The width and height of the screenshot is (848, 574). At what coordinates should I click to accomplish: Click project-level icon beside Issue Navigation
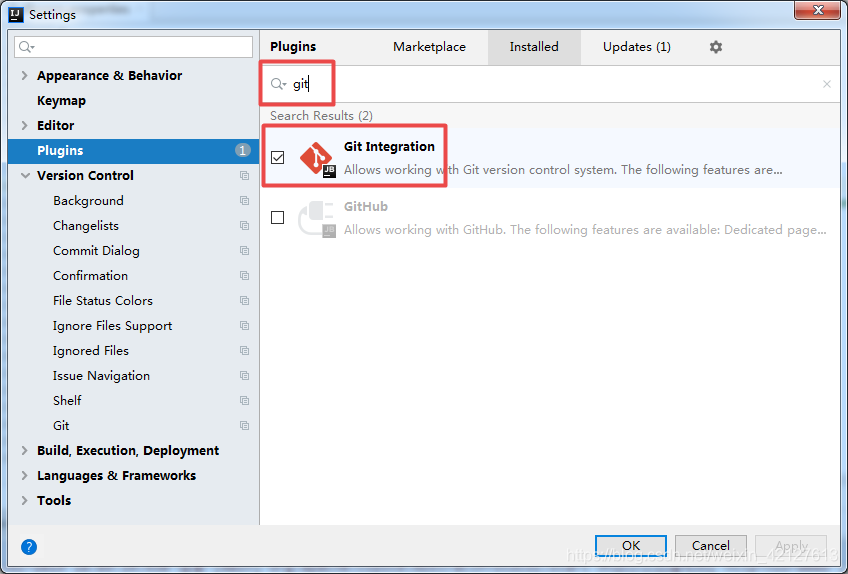pos(244,375)
